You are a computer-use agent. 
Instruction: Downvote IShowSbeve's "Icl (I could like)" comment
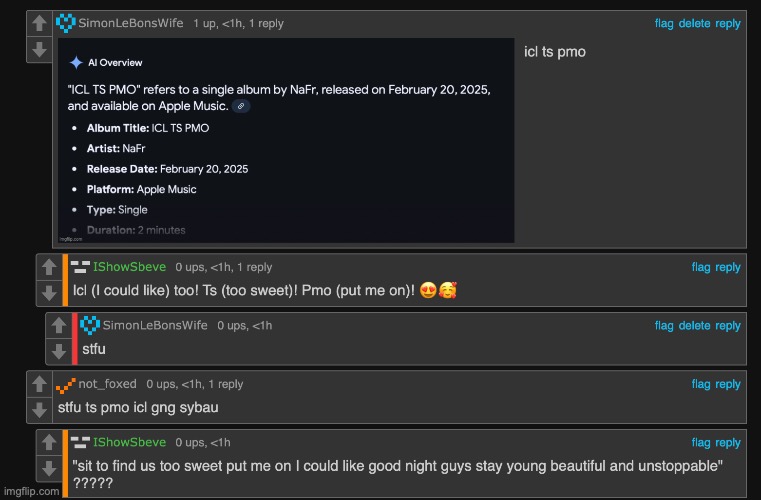coord(48,293)
